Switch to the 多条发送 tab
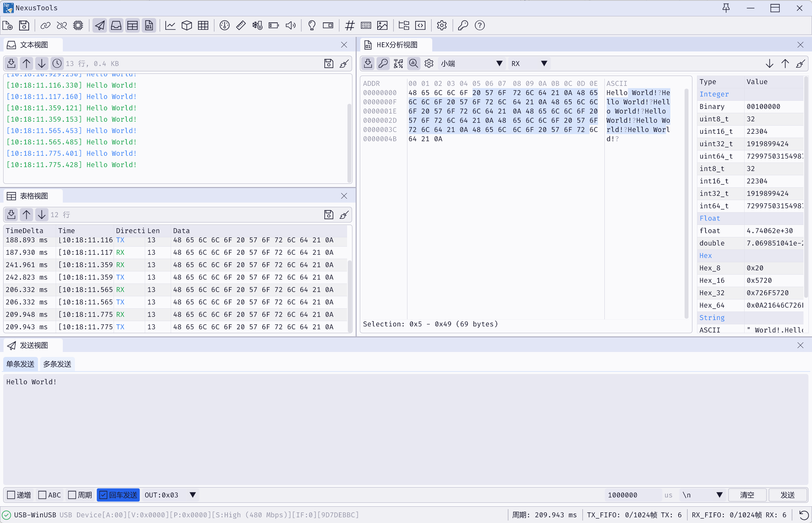Image resolution: width=812 pixels, height=523 pixels. click(x=57, y=364)
